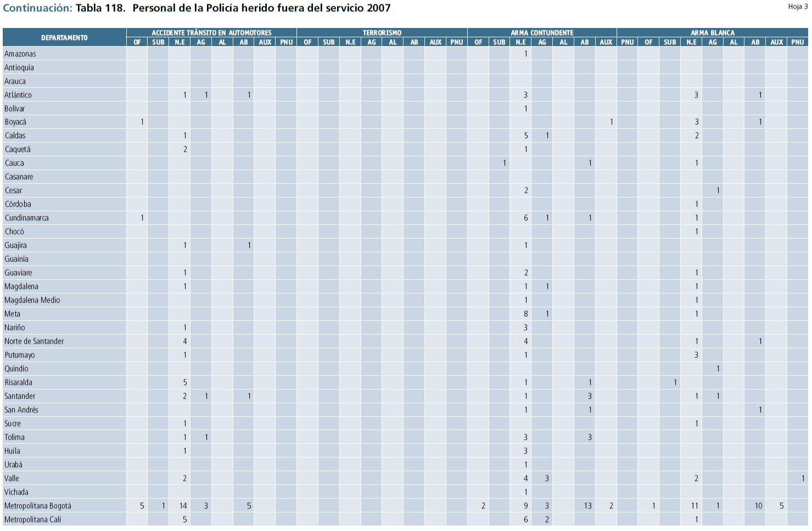This screenshot has height=531, width=812.
Task: Click the ARMA BLANCA group header
Action: 712,33
